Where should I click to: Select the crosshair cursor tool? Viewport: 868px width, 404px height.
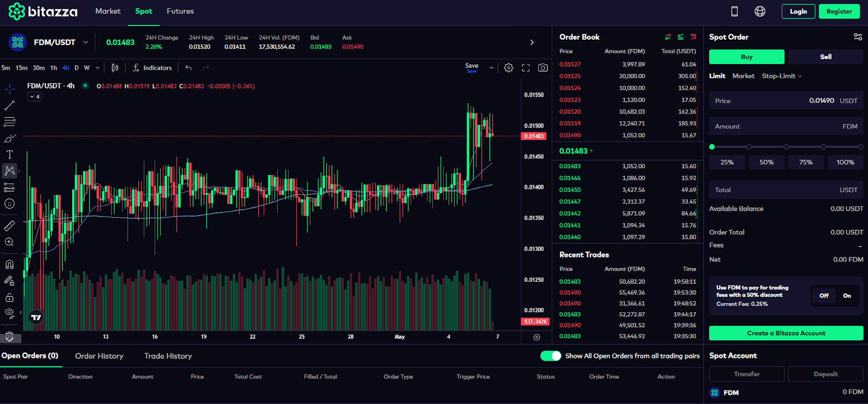(x=10, y=89)
